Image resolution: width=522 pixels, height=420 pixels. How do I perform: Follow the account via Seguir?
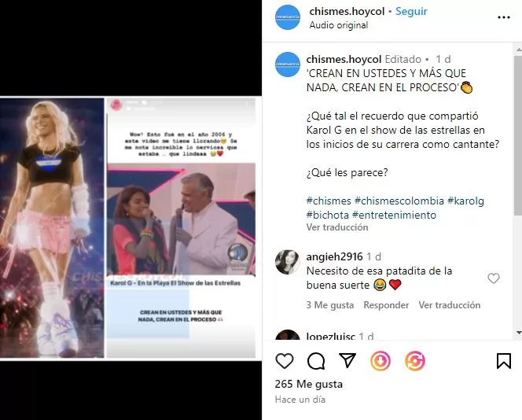coord(411,11)
